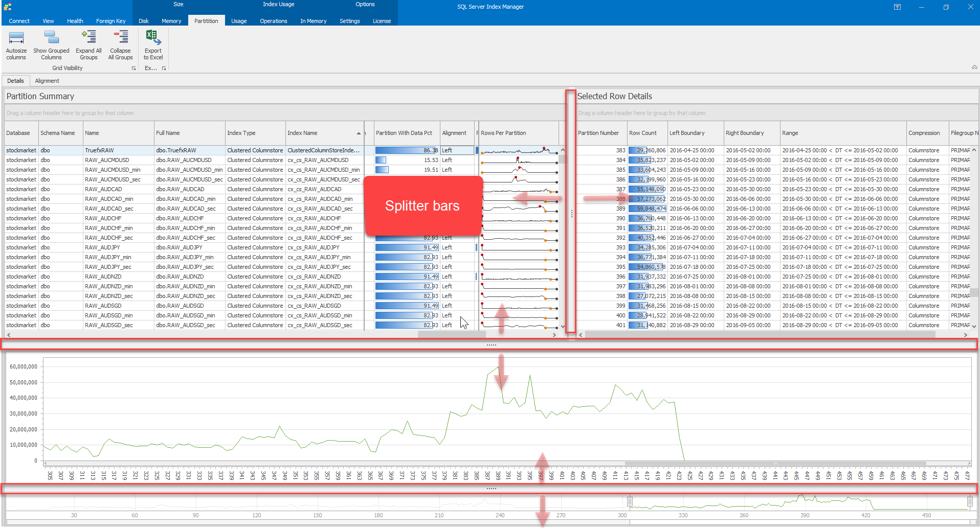Click the Selected Row Details vertical scrollbar
The image size is (980, 528).
coord(974,238)
